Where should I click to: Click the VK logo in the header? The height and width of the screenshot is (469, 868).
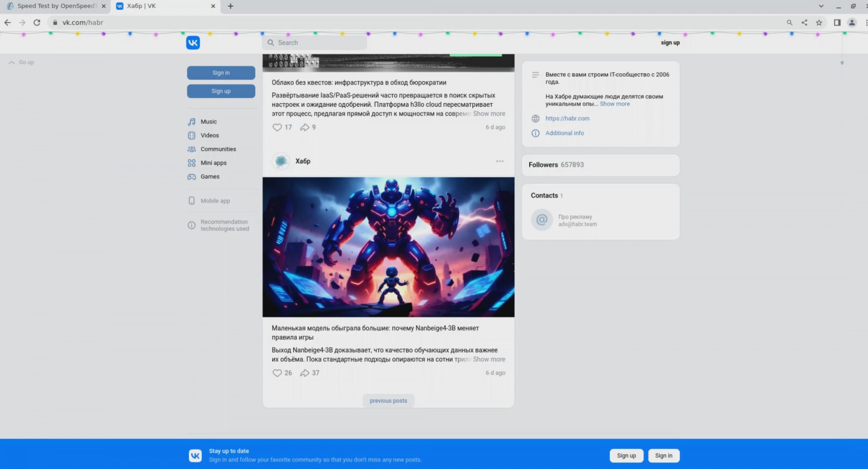193,43
